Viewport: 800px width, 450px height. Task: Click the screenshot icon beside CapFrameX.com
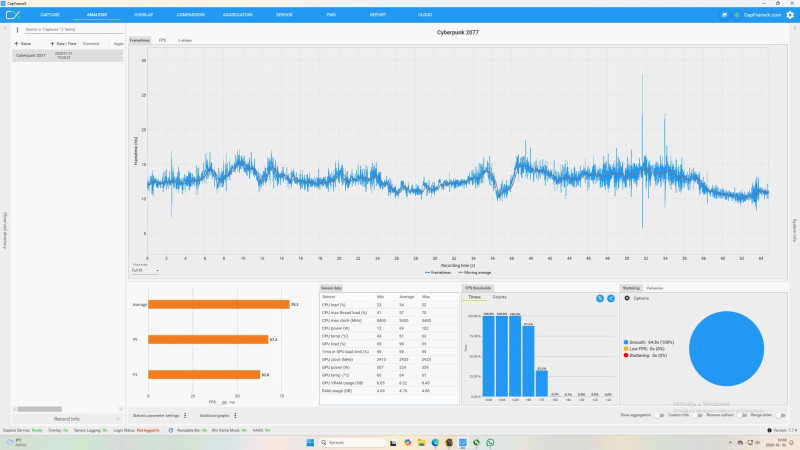pos(724,15)
